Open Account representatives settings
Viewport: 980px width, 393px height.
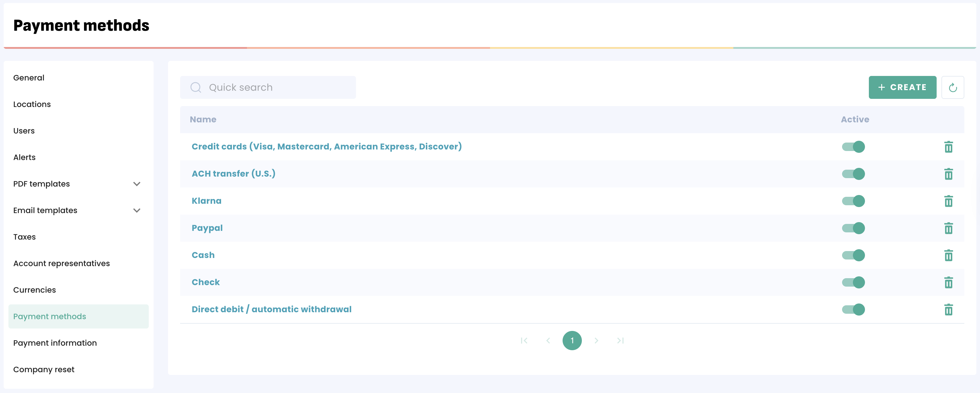click(61, 263)
